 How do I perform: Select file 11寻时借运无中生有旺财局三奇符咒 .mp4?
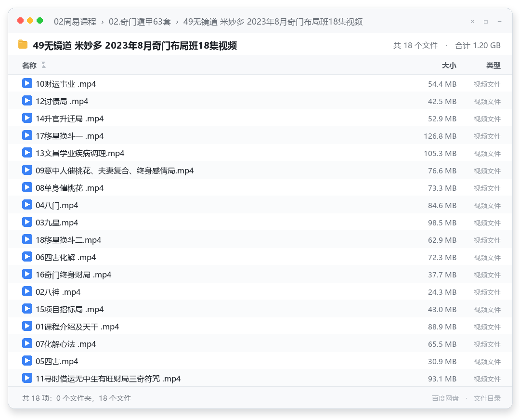[108, 379]
